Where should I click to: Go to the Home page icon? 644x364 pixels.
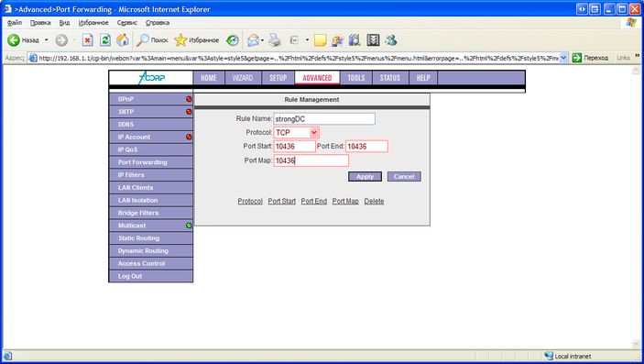point(123,40)
